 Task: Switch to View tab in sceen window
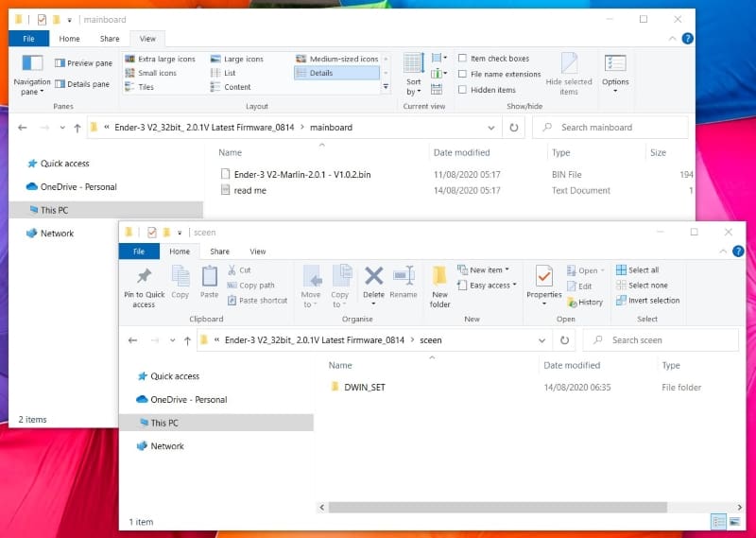pos(257,252)
